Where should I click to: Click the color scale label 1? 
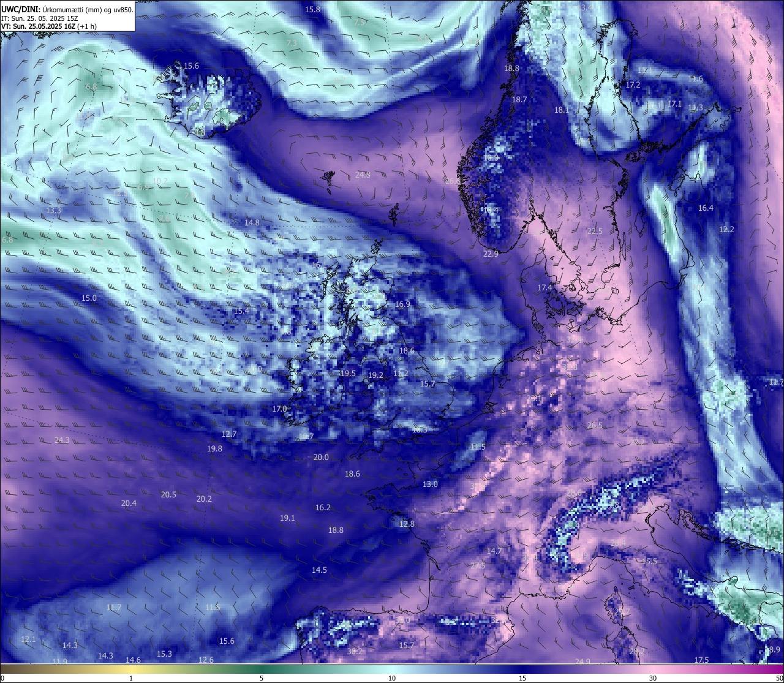tap(131, 678)
